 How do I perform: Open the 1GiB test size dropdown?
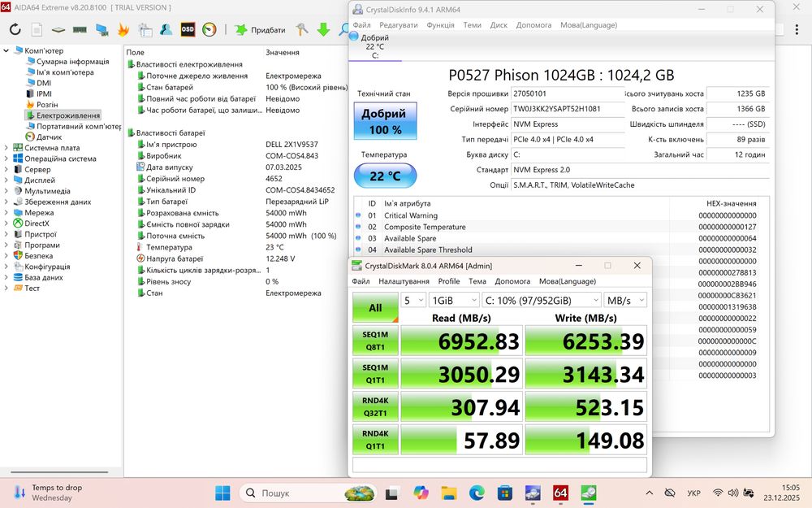(x=454, y=300)
